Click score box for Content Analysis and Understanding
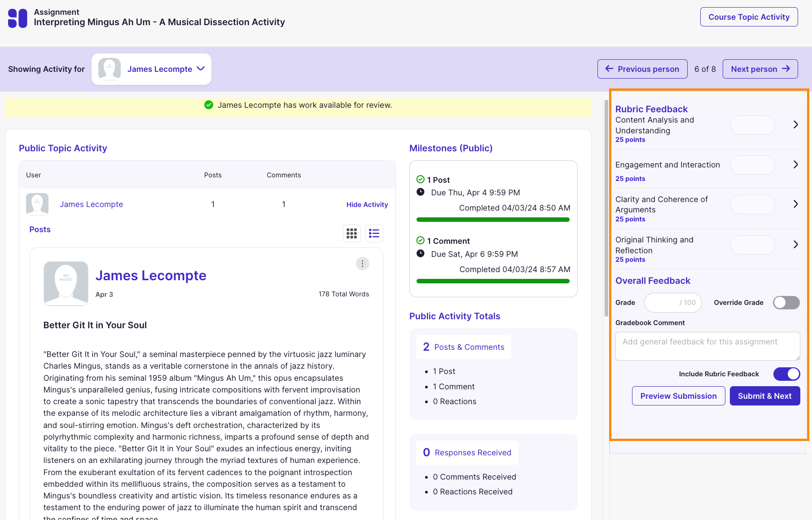Image resolution: width=812 pixels, height=520 pixels. (x=752, y=125)
